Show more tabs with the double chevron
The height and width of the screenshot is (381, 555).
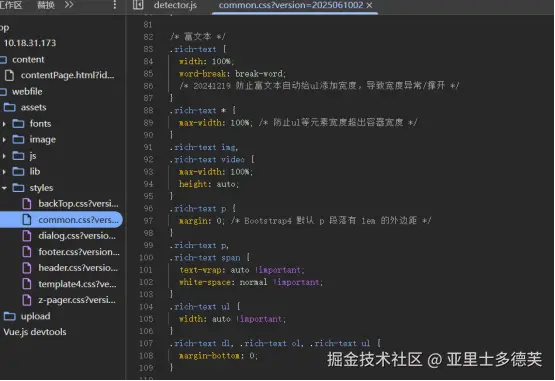(69, 5)
